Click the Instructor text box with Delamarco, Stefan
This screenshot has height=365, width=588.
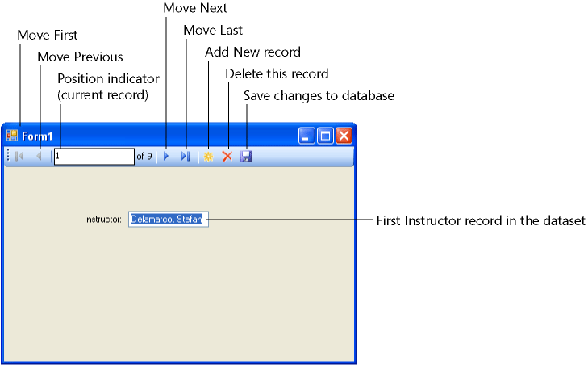[169, 220]
